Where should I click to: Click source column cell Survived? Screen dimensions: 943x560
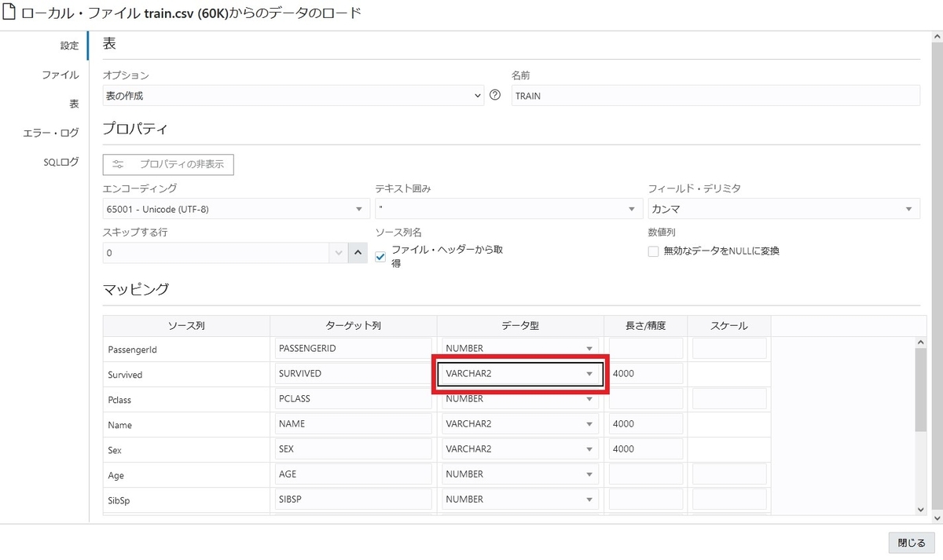pyautogui.click(x=186, y=375)
